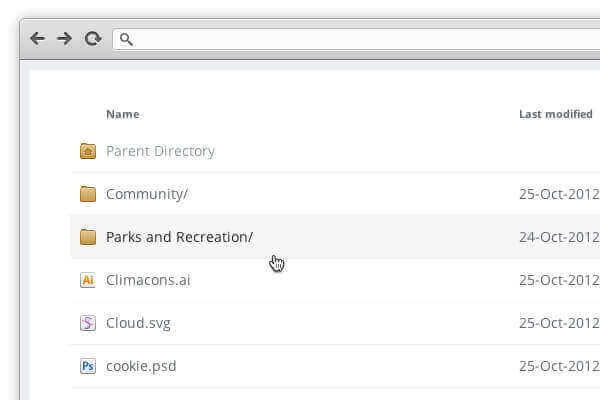This screenshot has height=400, width=600.
Task: Sort the listing by the Name column header
Action: coord(122,114)
